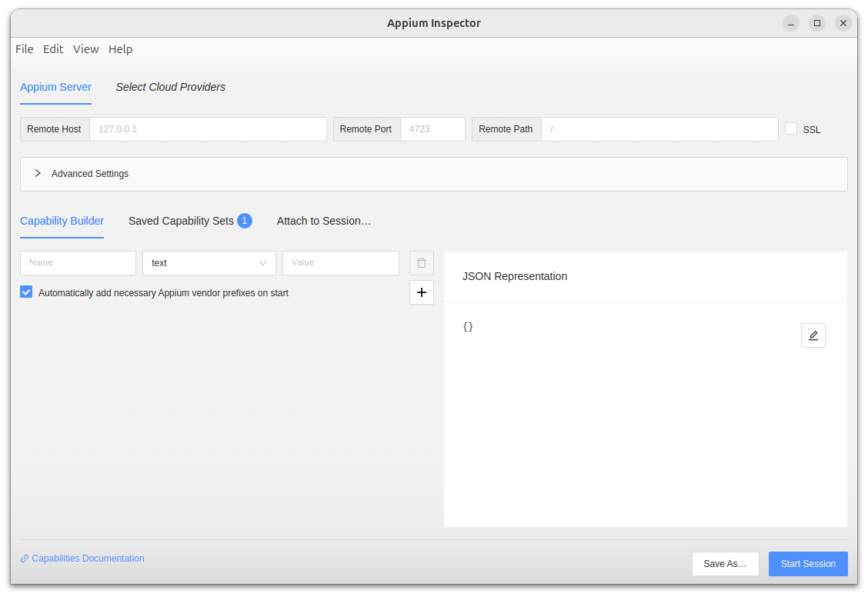The width and height of the screenshot is (868, 597).
Task: Click the delete capability trash icon
Action: [421, 263]
